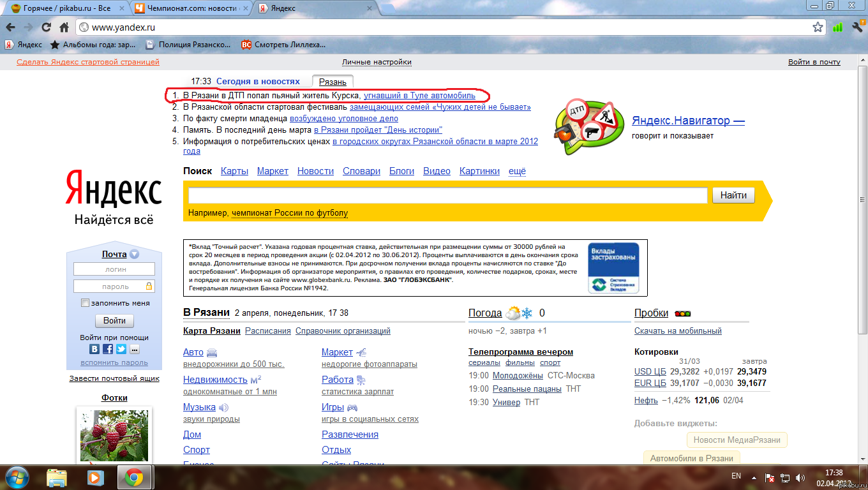Open the Chrome wrench menu

click(x=858, y=27)
